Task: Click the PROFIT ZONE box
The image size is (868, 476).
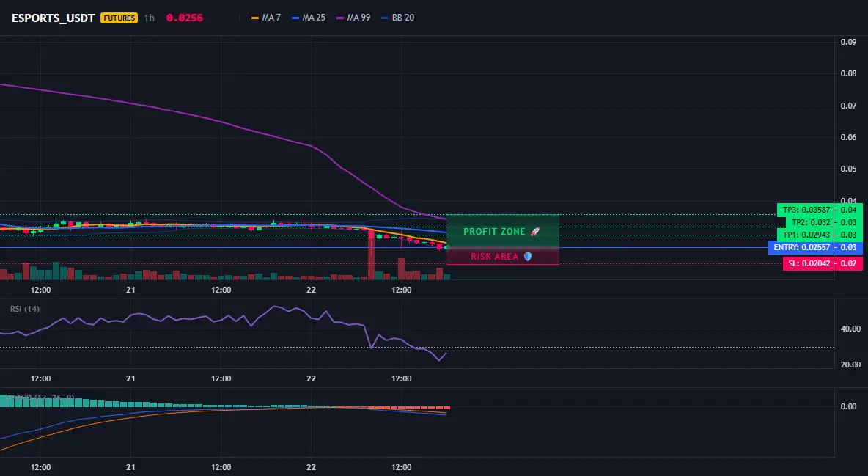Action: tap(503, 231)
